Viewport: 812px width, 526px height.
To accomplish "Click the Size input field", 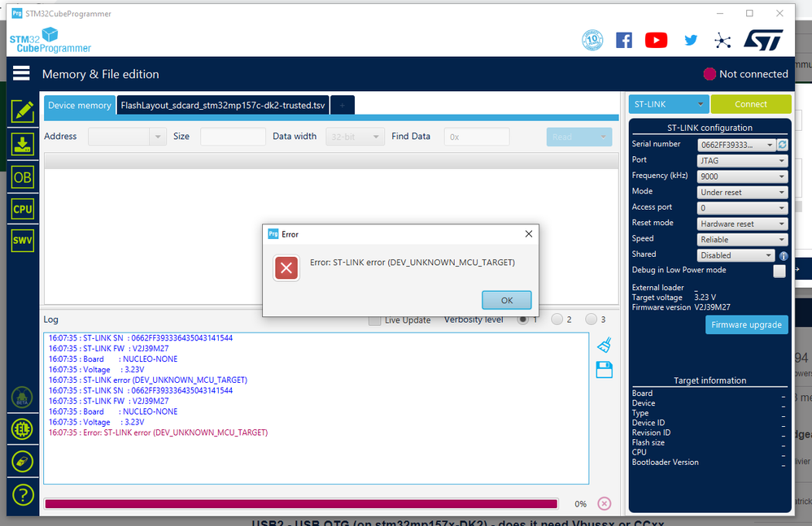I will coord(233,137).
